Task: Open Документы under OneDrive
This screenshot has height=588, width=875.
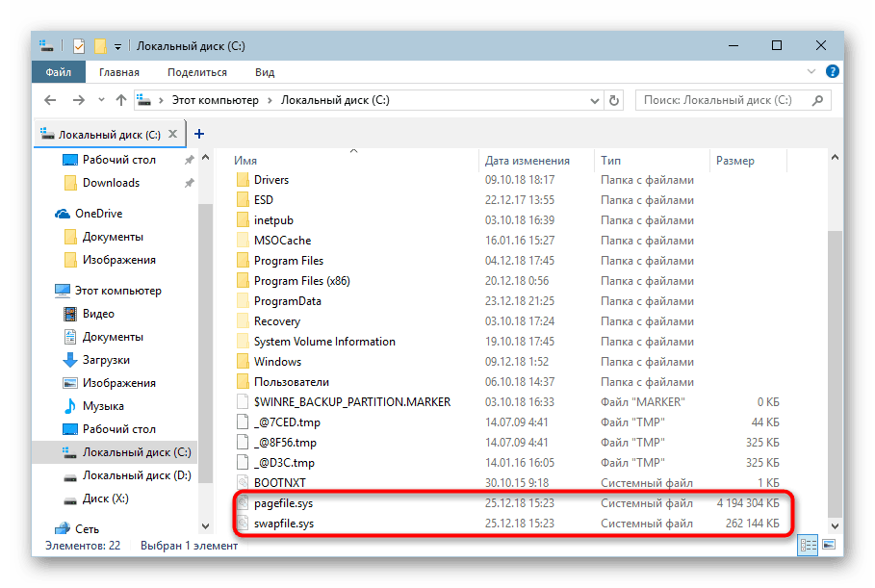Action: (x=113, y=237)
